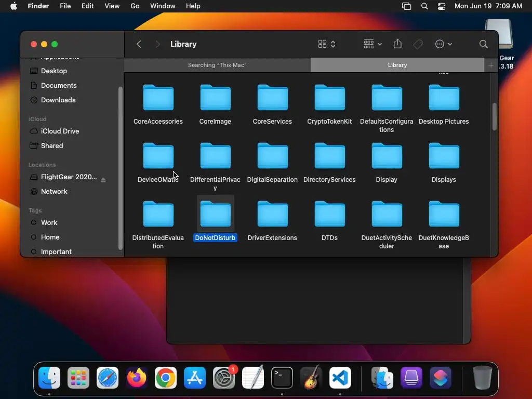This screenshot has width=532, height=399.
Task: Open the Finder window search magnifier
Action: [484, 44]
